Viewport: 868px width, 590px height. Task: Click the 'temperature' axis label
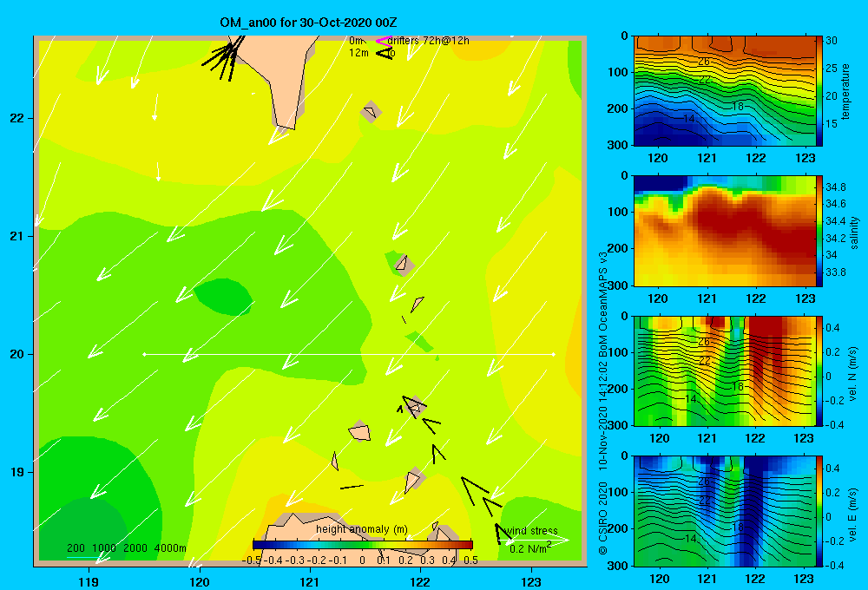coord(845,91)
